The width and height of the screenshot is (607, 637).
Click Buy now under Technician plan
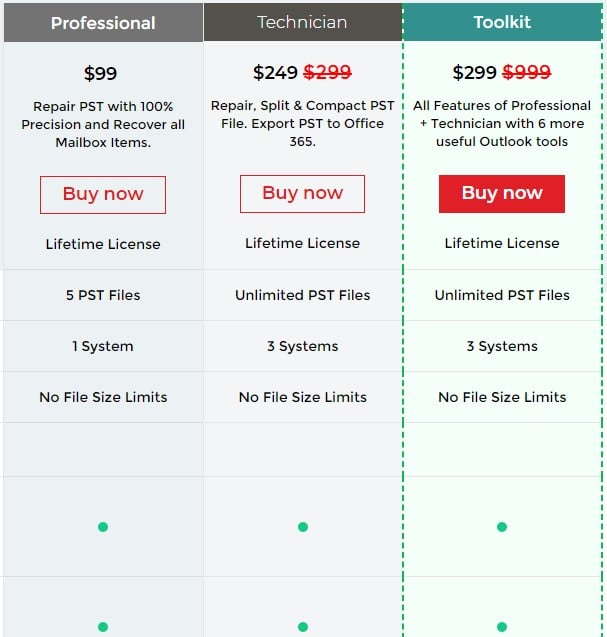302,194
